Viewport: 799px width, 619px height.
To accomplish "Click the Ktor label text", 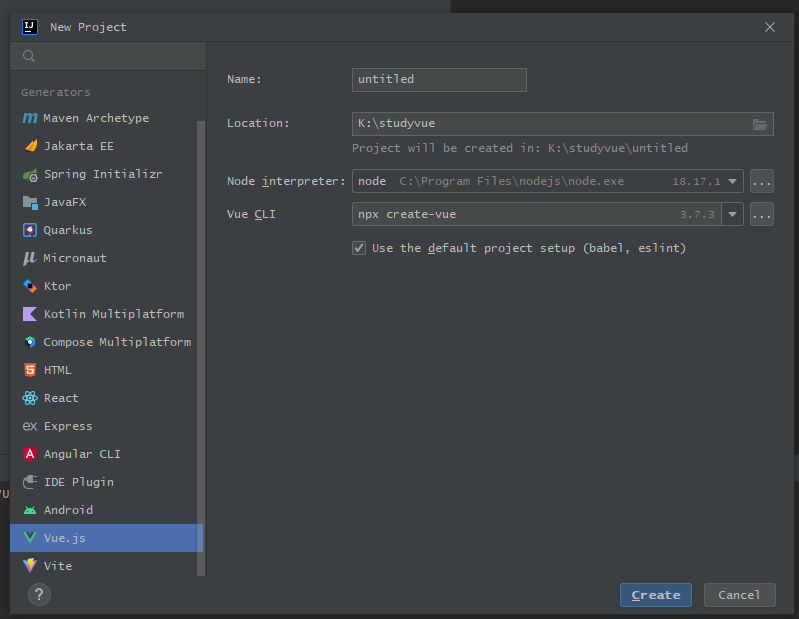I will click(x=58, y=286).
